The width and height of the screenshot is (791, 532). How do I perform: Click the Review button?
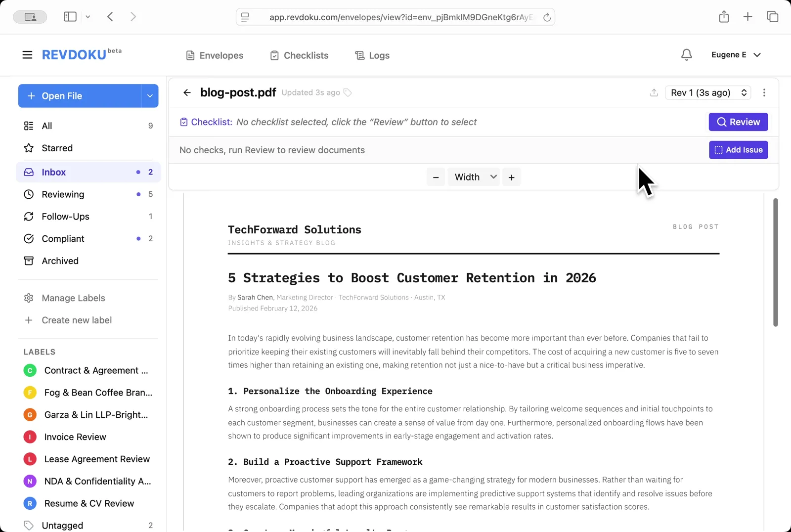coord(738,122)
